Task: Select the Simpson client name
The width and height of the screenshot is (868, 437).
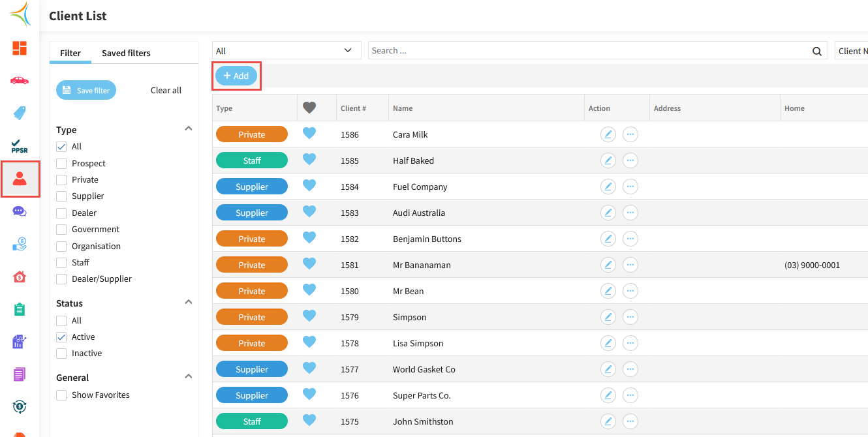Action: tap(410, 318)
